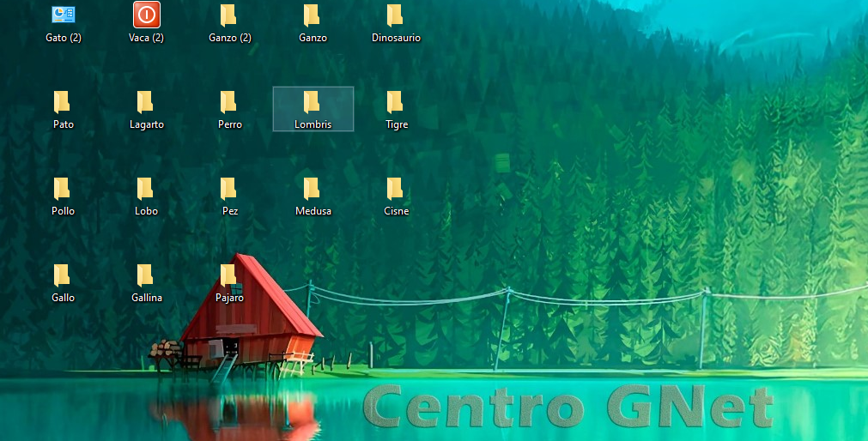Click the "Gallo" label text

click(64, 298)
